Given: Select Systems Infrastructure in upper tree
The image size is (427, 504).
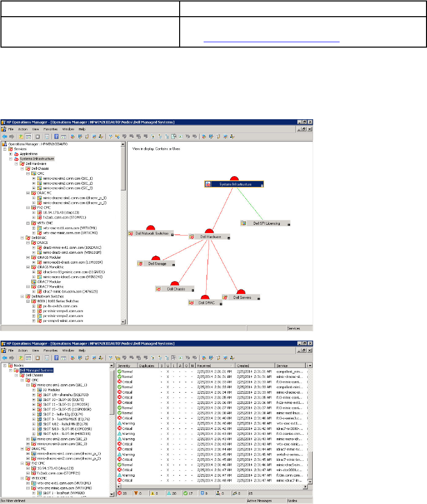Looking at the screenshot, I should [37, 159].
